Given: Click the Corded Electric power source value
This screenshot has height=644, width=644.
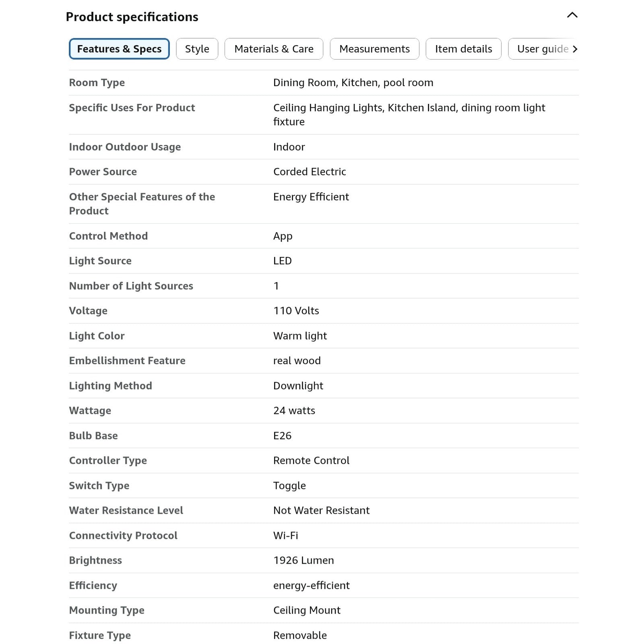Looking at the screenshot, I should tap(310, 172).
